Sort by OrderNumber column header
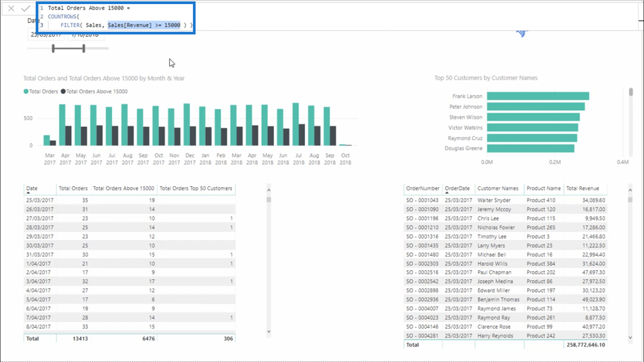 tap(423, 188)
